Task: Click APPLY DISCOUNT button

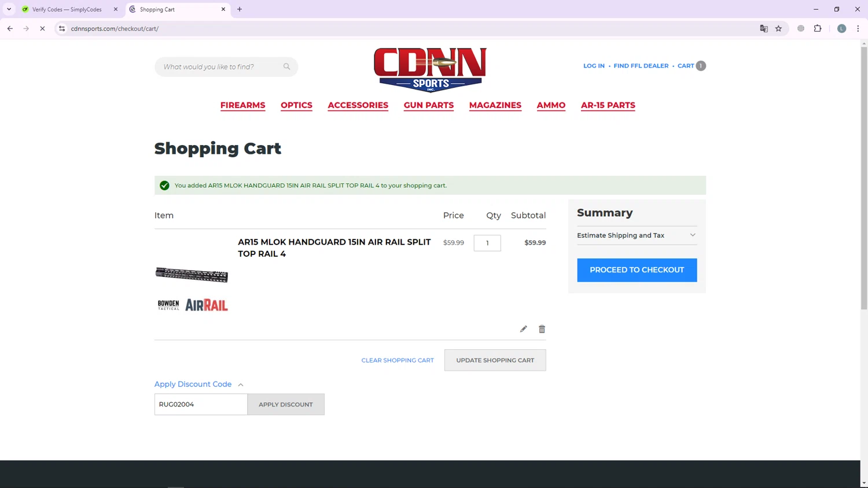Action: 286,404
